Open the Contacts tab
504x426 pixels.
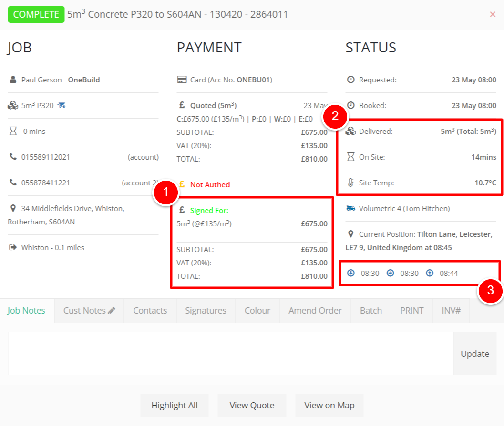click(150, 311)
